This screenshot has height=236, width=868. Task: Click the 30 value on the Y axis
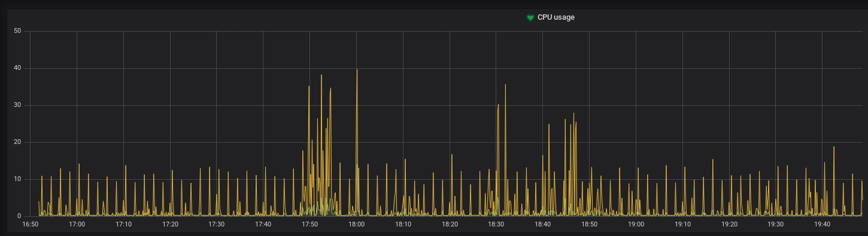point(18,105)
